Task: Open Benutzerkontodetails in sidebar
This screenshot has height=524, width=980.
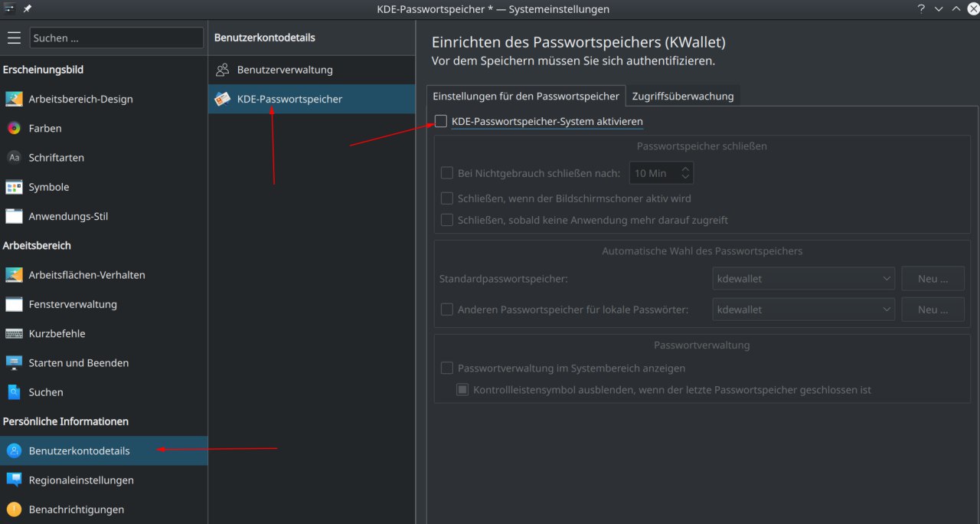Action: (x=103, y=450)
